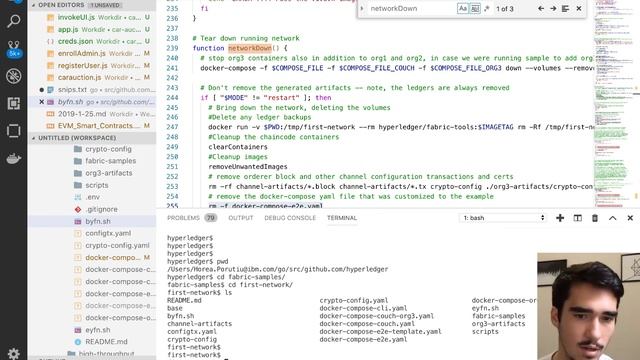
Task: Open the modified docker-compo... file marked M
Action: [x=92, y=258]
